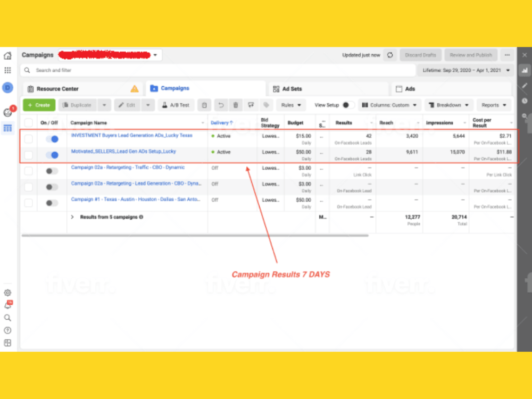Click the Edit button
The width and height of the screenshot is (532, 399).
pyautogui.click(x=128, y=105)
